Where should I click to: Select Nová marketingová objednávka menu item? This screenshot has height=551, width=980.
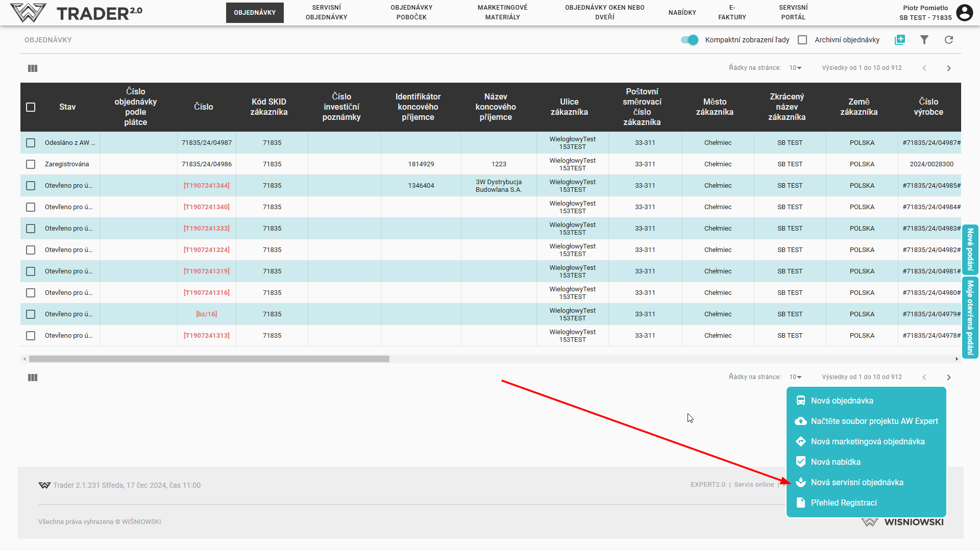coord(867,441)
